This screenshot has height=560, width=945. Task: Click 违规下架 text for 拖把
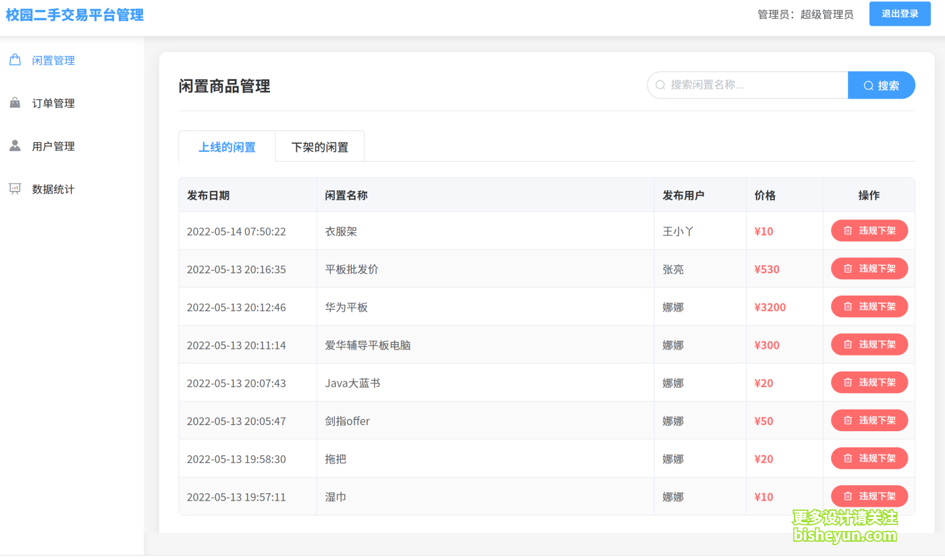pyautogui.click(x=877, y=458)
